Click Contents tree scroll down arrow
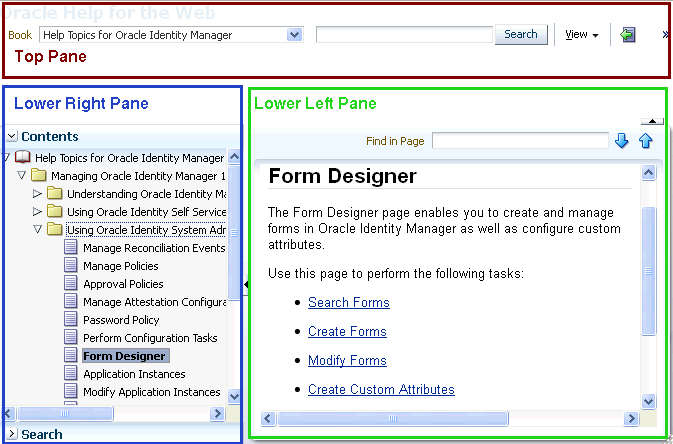Screen dimensions: 673x444 pyautogui.click(x=234, y=396)
